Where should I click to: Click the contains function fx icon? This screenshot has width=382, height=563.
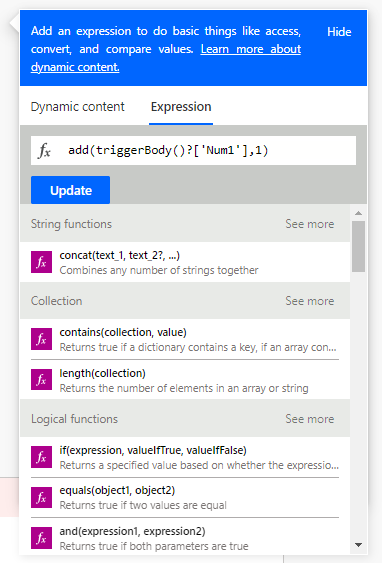[x=41, y=339]
